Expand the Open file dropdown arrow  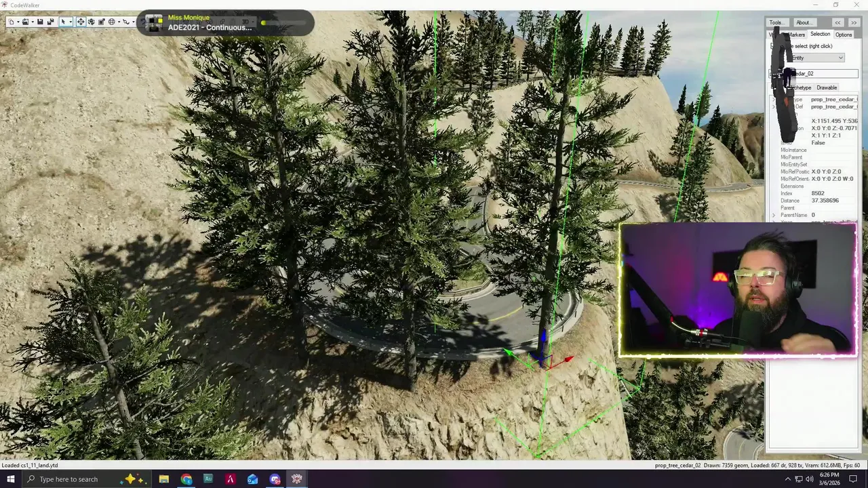(x=32, y=22)
